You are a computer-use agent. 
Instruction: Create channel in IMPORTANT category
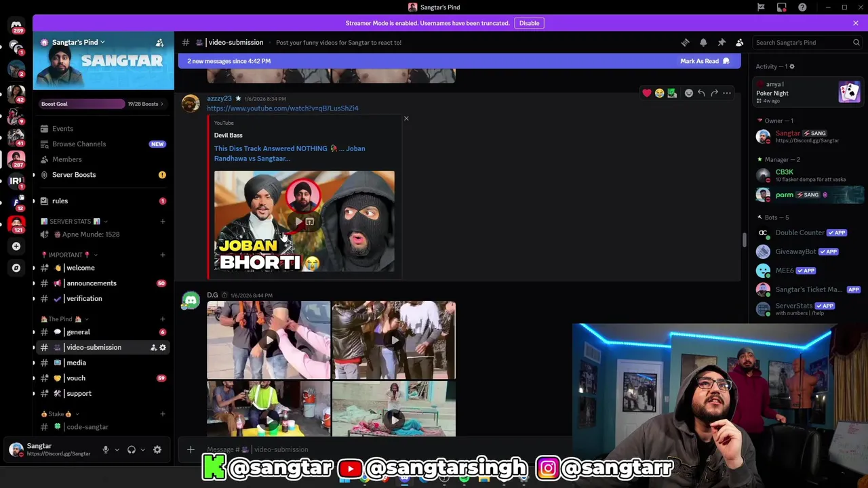coord(162,255)
